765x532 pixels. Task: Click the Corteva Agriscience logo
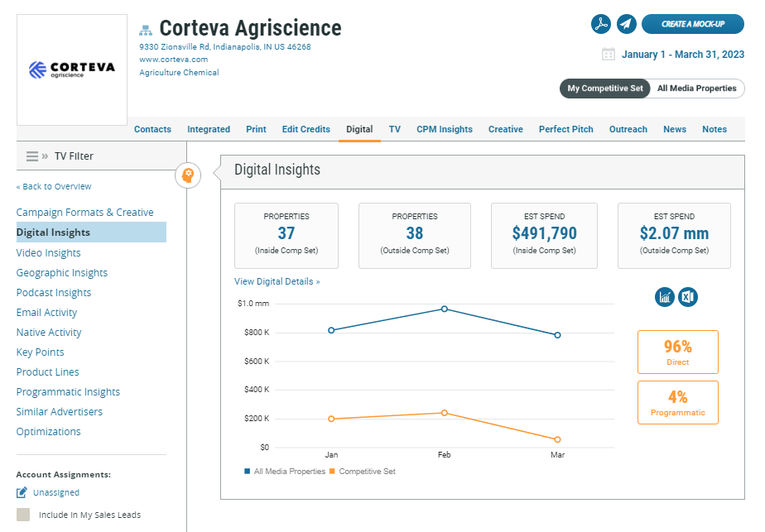72,69
